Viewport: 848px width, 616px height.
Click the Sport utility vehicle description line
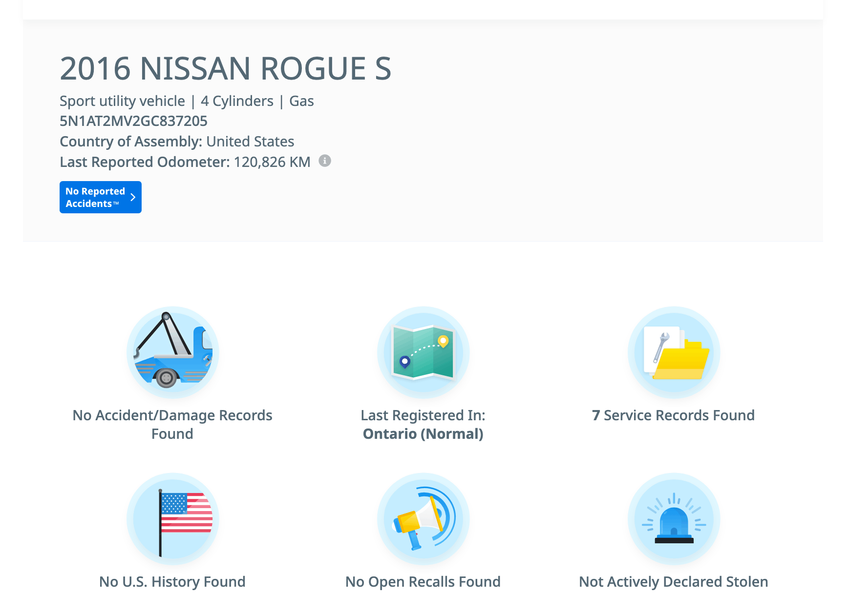(187, 101)
